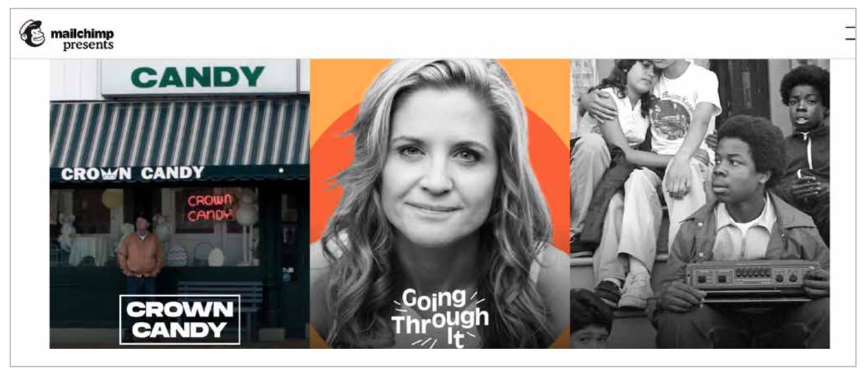Open the Crown Candy storefront thumbnail
Screen dimensions: 868x378
pos(180,204)
